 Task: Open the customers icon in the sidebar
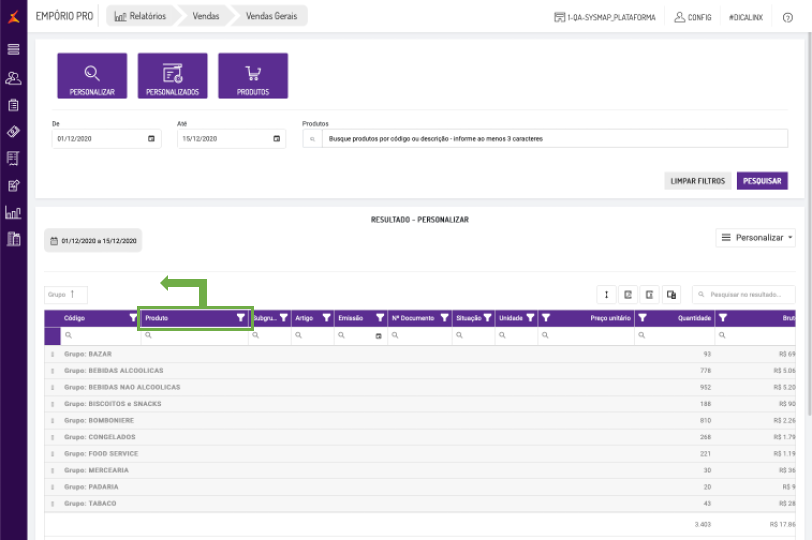[x=13, y=78]
